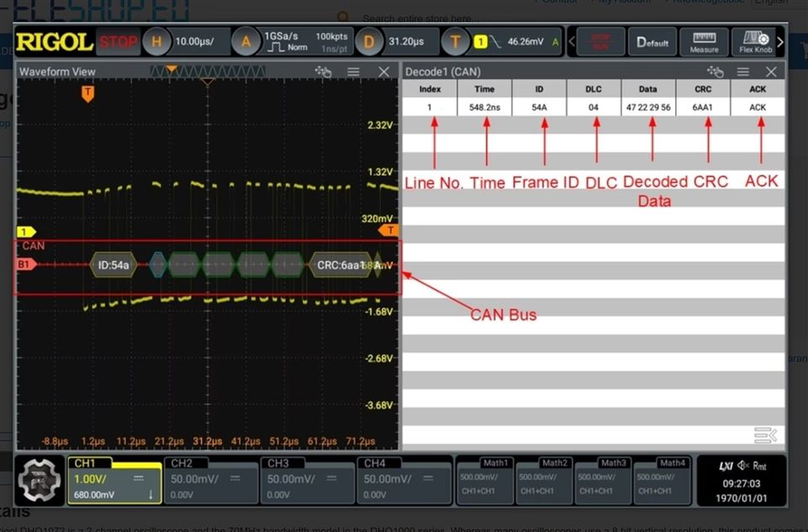808x532 pixels.
Task: Click the orange T trigger position marker
Action: [88, 93]
